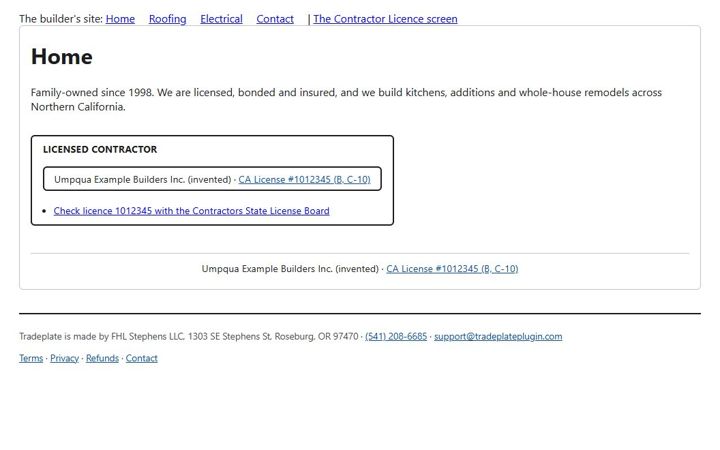
Task: Click the Umpqua Example Builders name inside the badge
Action: tap(142, 180)
